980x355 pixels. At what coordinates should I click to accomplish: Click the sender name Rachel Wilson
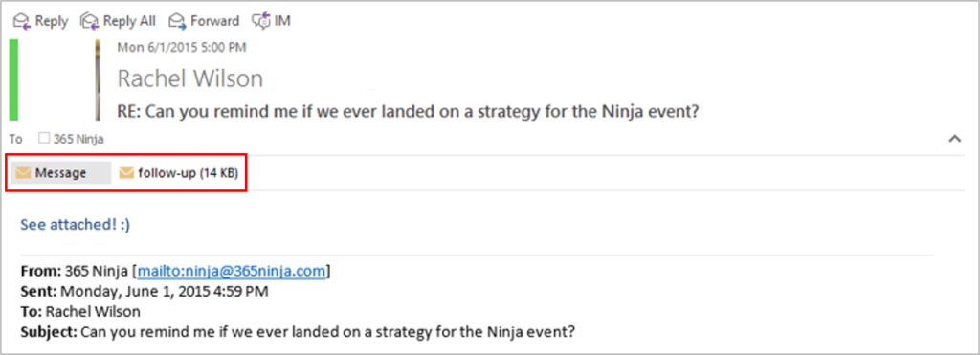[190, 78]
